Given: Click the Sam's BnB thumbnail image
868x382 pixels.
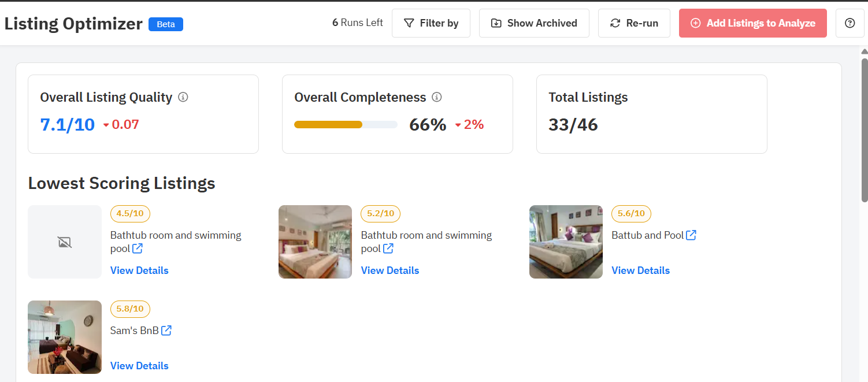Looking at the screenshot, I should tap(65, 337).
